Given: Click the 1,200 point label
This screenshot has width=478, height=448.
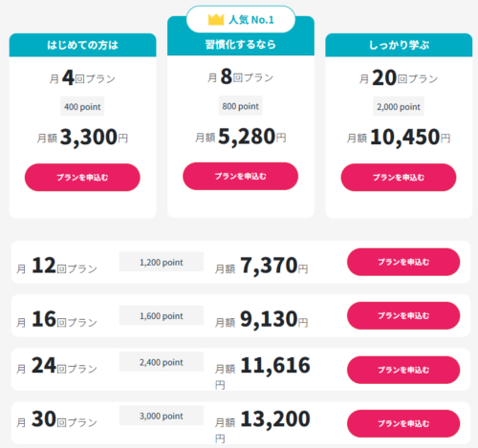Looking at the screenshot, I should pyautogui.click(x=162, y=262).
